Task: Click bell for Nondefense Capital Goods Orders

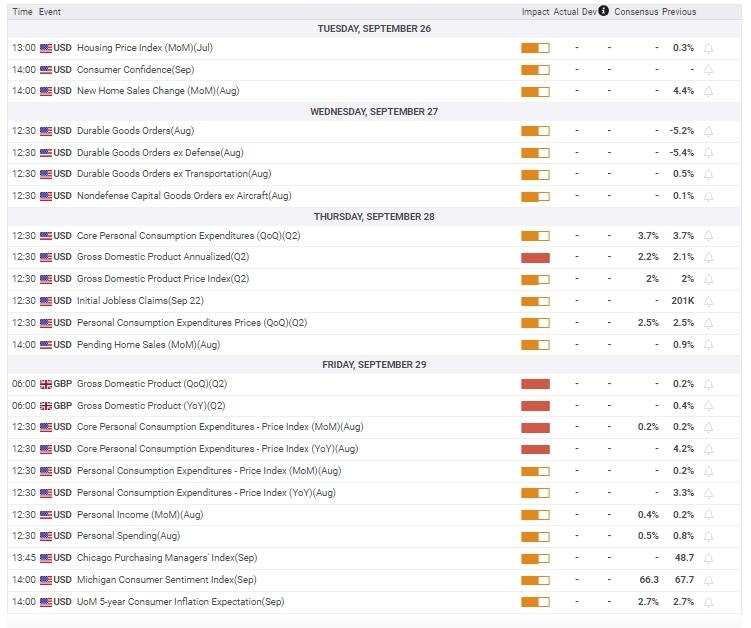Action: point(708,196)
